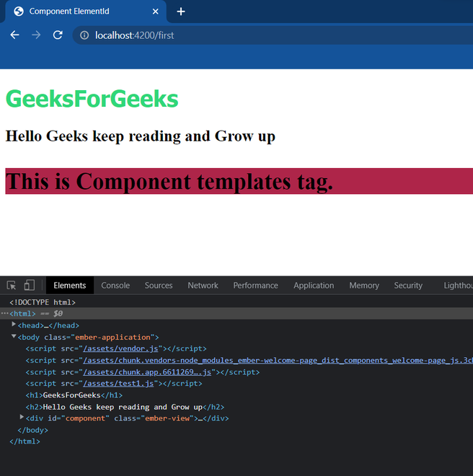Open the Security tab
The height and width of the screenshot is (476, 473).
408,286
